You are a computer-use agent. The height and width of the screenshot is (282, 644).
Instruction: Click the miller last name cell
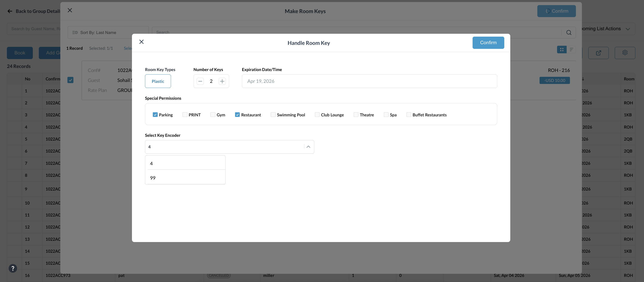click(x=269, y=275)
